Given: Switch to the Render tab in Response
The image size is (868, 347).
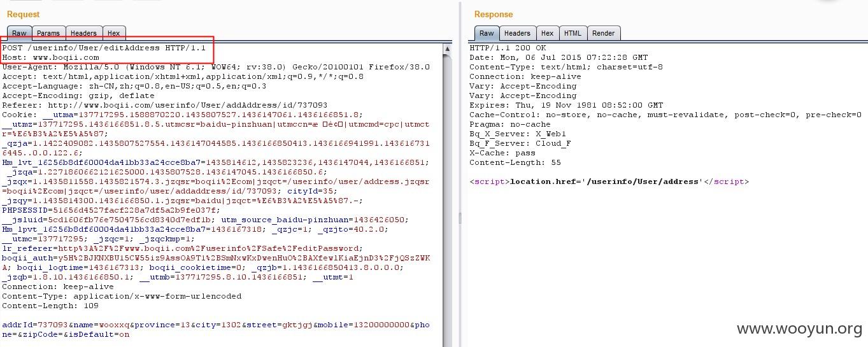Looking at the screenshot, I should (x=603, y=33).
